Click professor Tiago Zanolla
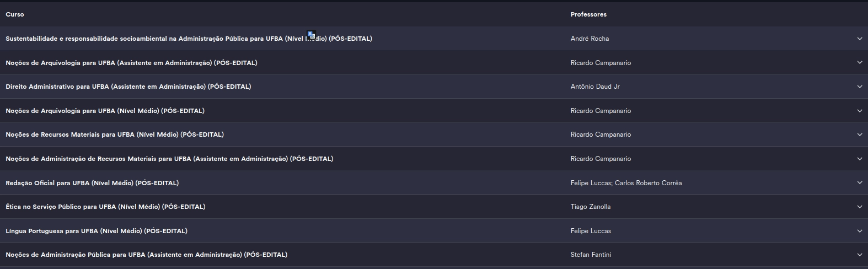 tap(591, 207)
